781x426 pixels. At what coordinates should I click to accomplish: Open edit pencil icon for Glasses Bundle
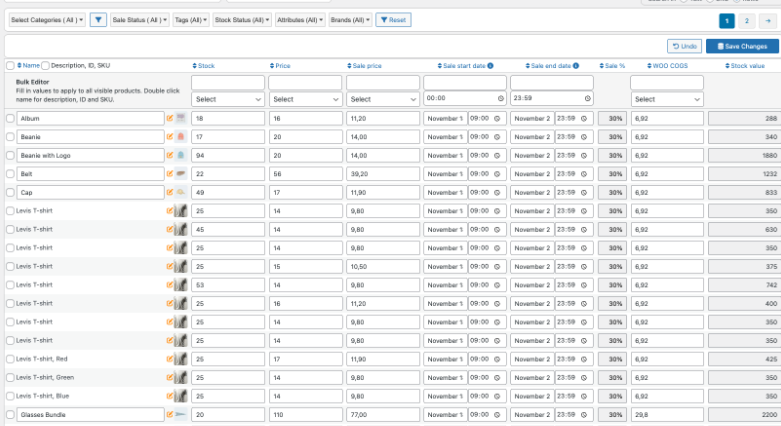pyautogui.click(x=170, y=414)
